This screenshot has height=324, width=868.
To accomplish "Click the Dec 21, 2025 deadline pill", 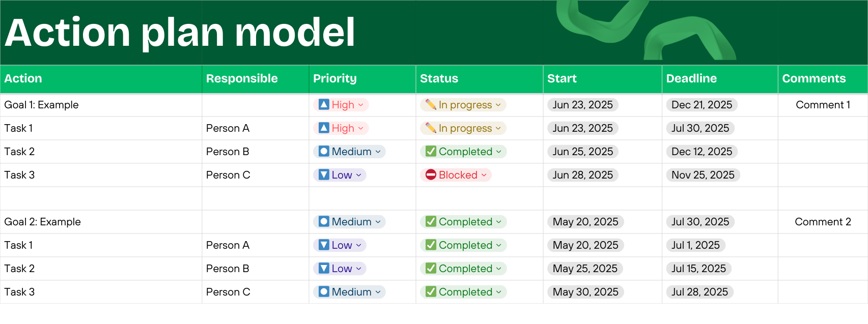I will [702, 105].
